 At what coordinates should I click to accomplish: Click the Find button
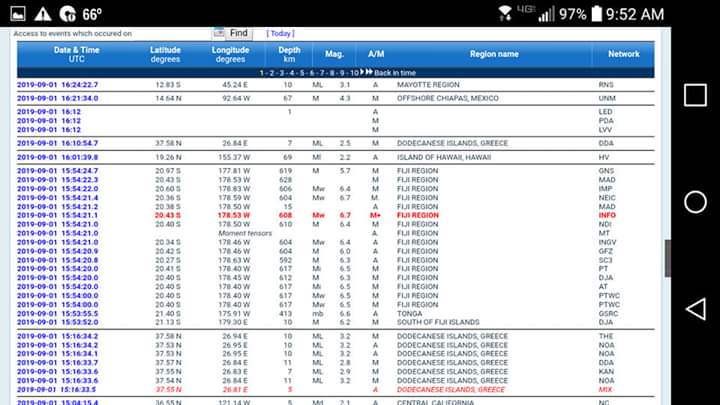click(x=238, y=33)
